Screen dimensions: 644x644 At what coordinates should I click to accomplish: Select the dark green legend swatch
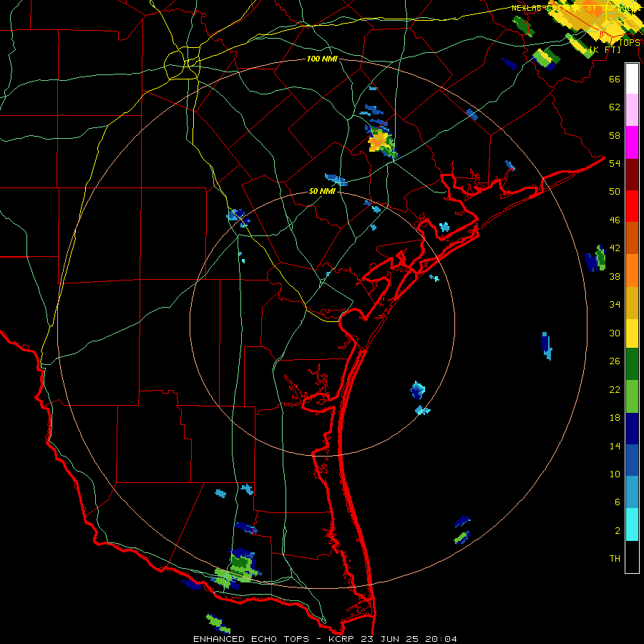click(632, 364)
